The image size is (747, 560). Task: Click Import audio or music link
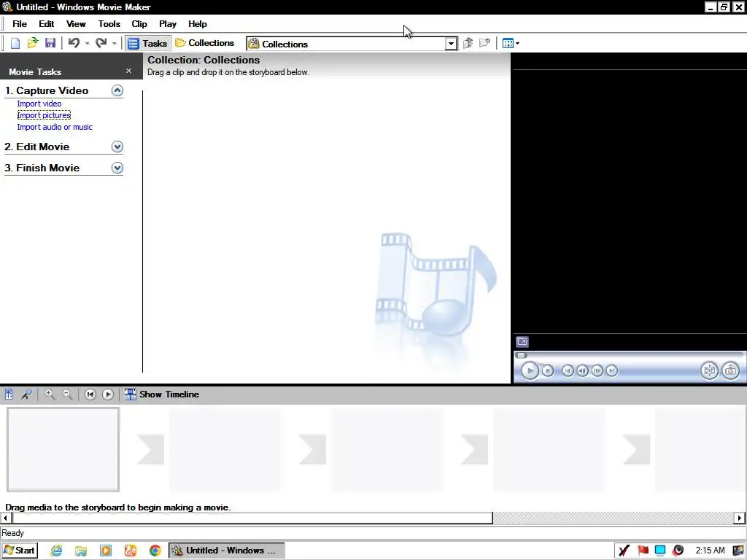tap(55, 127)
